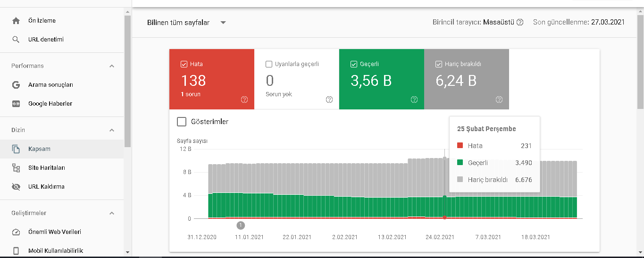The height and width of the screenshot is (258, 644).
Task: Click the annotation marker 1 on the timeline
Action: pyautogui.click(x=241, y=225)
